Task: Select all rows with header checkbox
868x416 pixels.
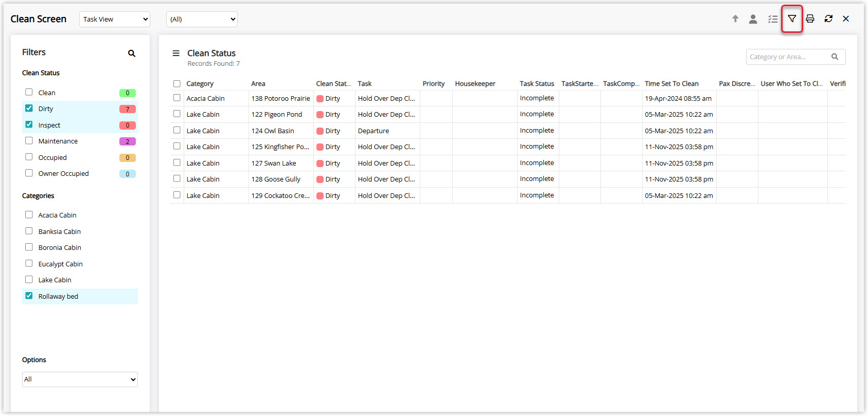Action: pyautogui.click(x=177, y=84)
